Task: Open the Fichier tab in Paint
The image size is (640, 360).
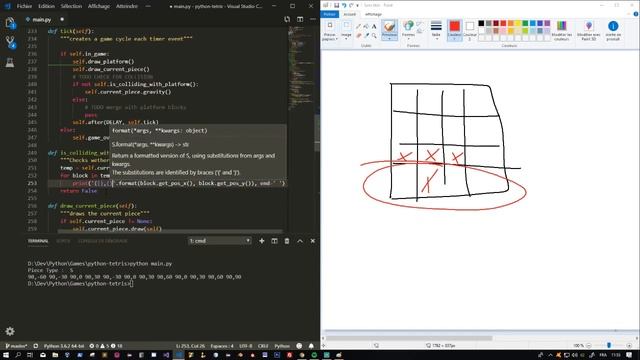Action: point(329,14)
